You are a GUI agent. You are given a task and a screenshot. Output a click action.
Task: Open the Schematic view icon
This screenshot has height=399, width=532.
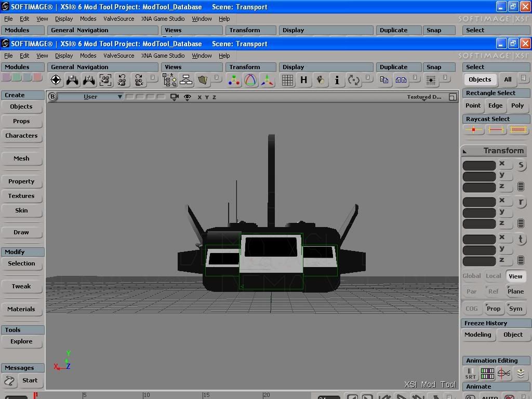[x=186, y=80]
